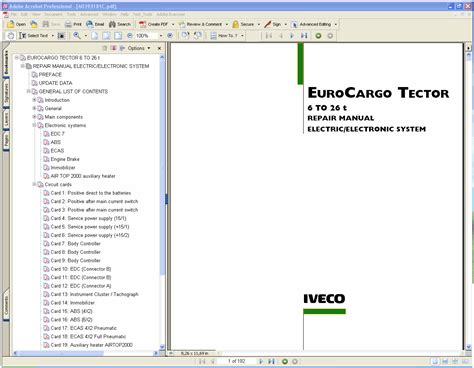The image size is (474, 368).
Task: Select the Immobilizer bookmark under Electronic systems
Action: (x=63, y=168)
